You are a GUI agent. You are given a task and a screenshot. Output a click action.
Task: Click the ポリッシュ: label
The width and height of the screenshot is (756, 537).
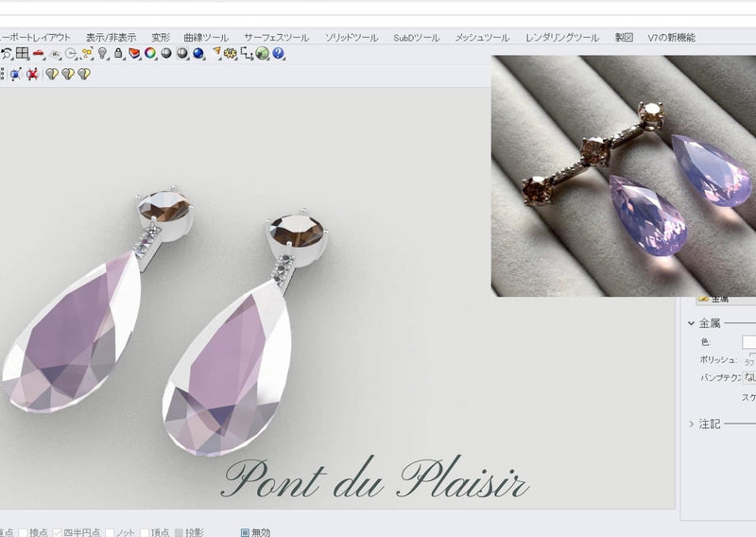click(718, 360)
